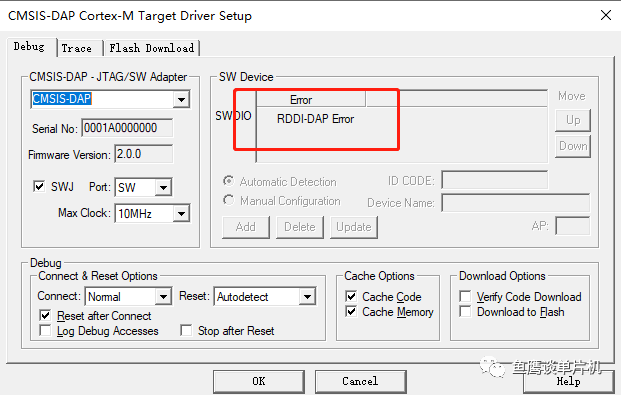621x395 pixels.
Task: Enable Stop after Reset checkbox
Action: [x=186, y=330]
